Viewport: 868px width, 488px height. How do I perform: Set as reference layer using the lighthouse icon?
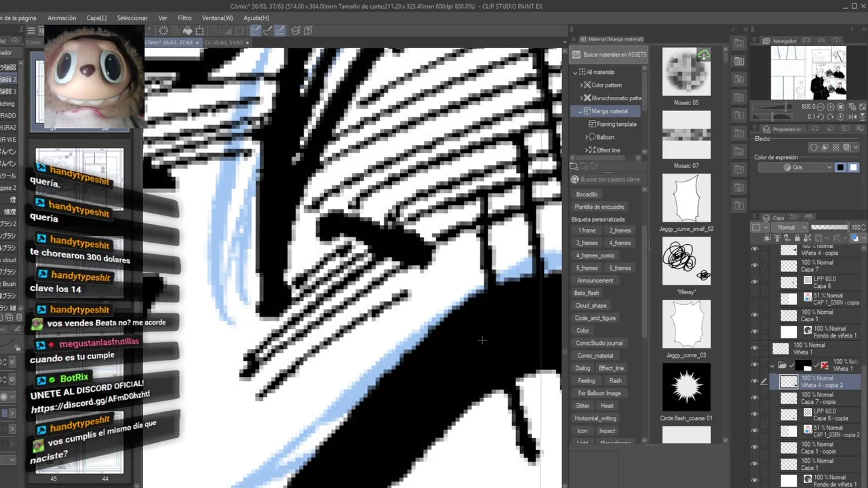(x=777, y=238)
